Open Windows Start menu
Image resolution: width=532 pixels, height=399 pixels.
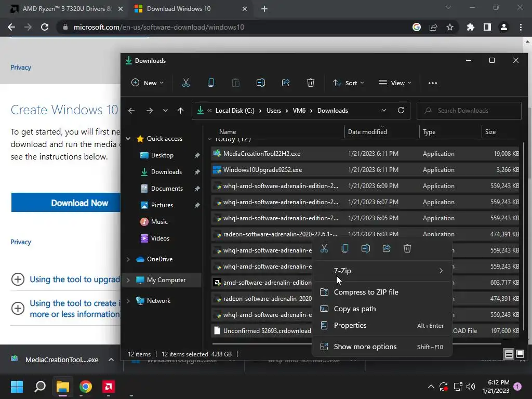point(17,387)
